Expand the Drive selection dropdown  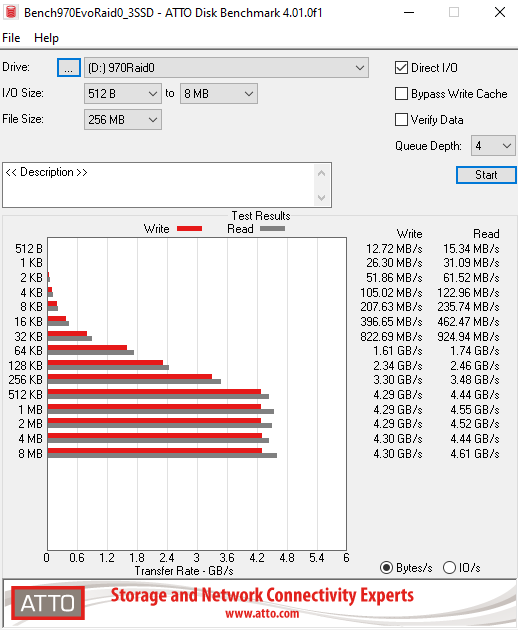tap(226, 68)
